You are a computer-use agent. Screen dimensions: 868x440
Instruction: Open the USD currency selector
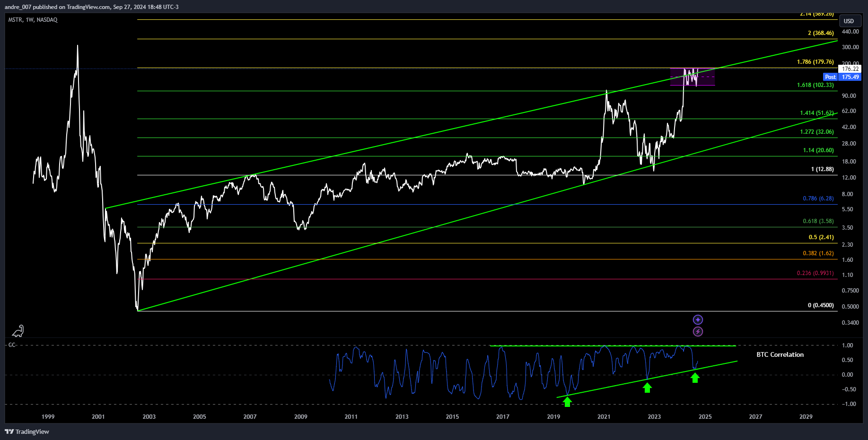point(850,21)
